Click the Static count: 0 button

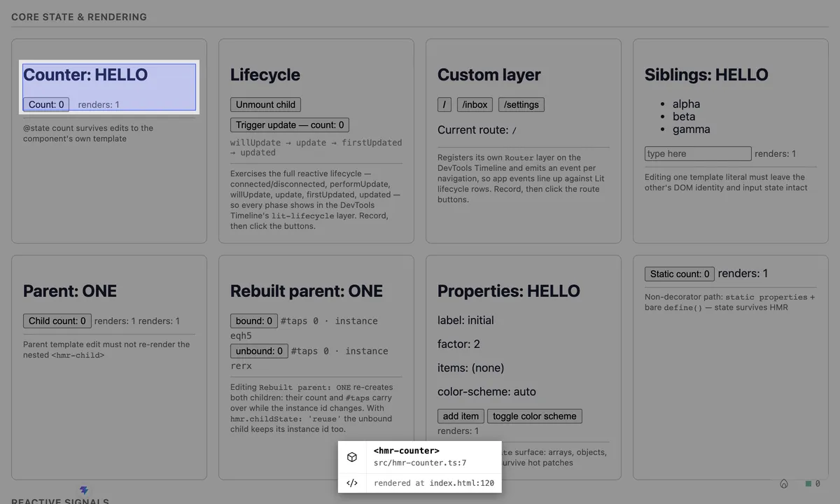point(680,274)
